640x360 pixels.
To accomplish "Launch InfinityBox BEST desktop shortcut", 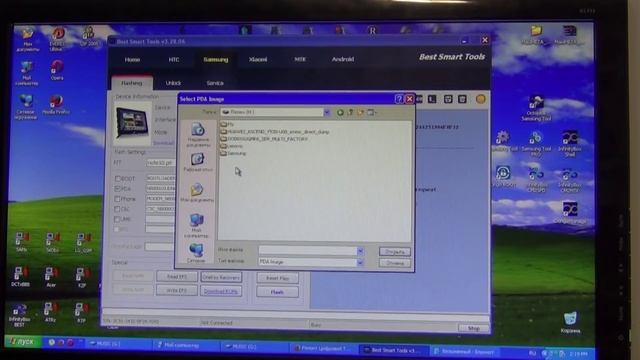I will [19, 316].
